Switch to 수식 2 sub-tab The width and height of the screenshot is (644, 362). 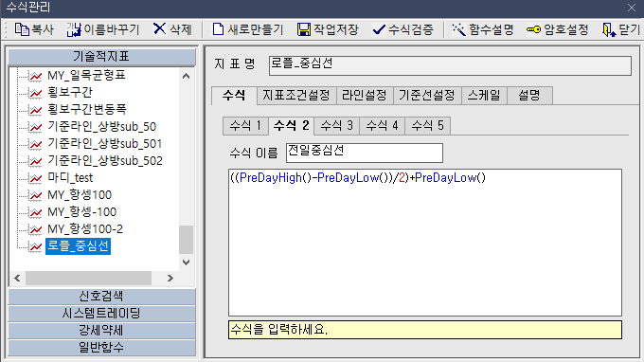(x=291, y=125)
